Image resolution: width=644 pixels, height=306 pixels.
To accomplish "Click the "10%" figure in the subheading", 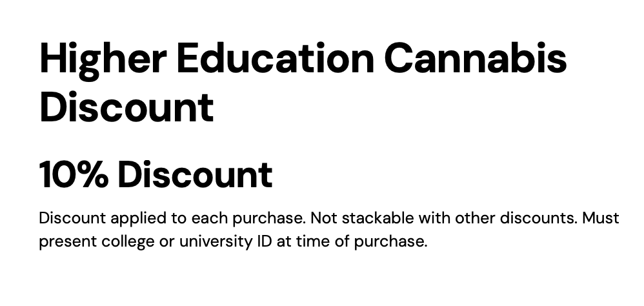I will click(x=74, y=174).
